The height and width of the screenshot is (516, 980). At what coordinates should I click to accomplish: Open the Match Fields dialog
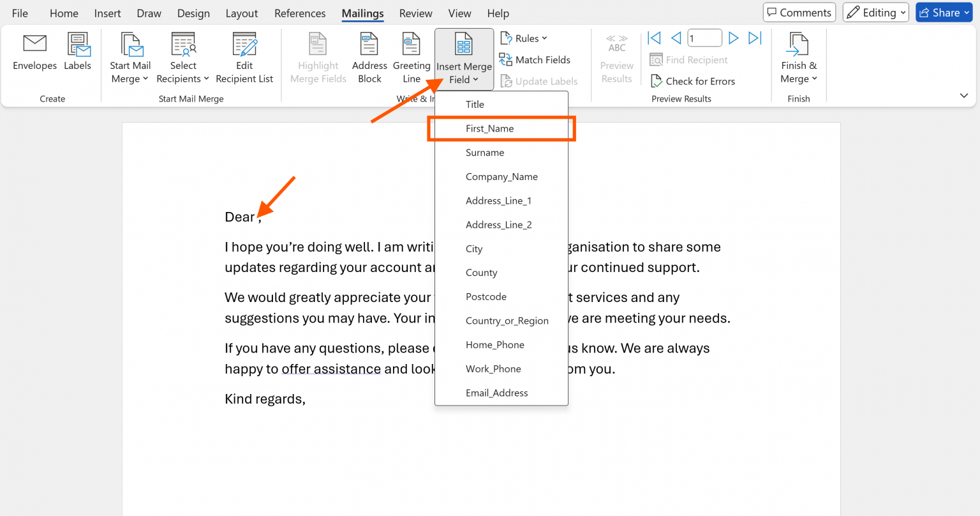click(535, 60)
